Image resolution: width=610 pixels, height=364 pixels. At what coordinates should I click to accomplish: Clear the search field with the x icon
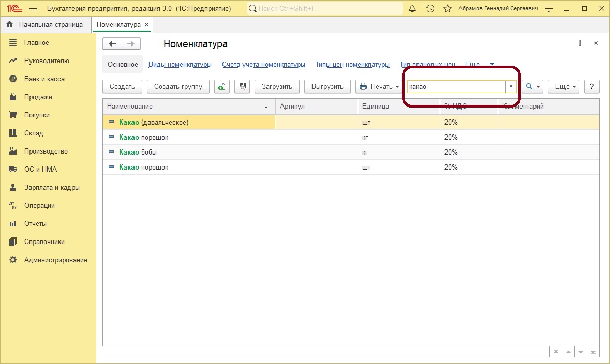click(x=511, y=86)
